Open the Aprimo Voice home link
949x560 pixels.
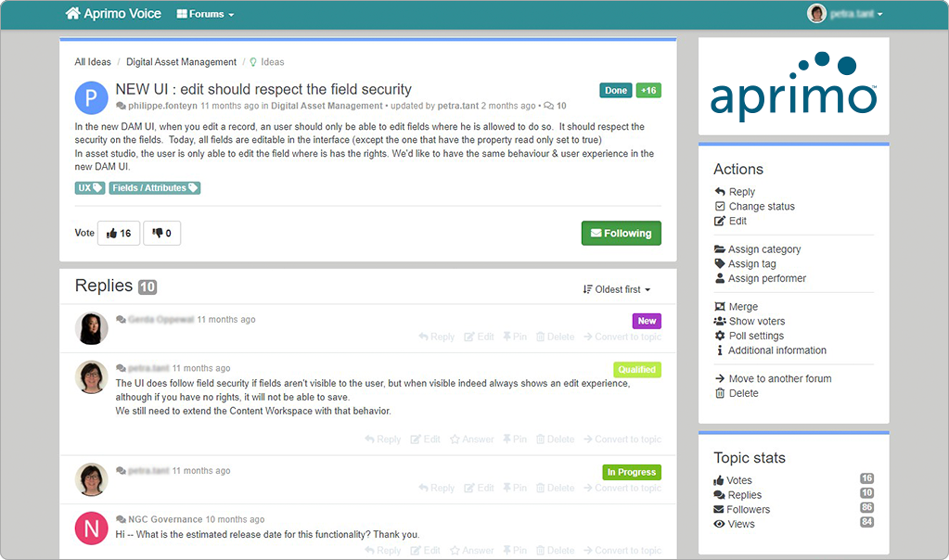tap(113, 14)
